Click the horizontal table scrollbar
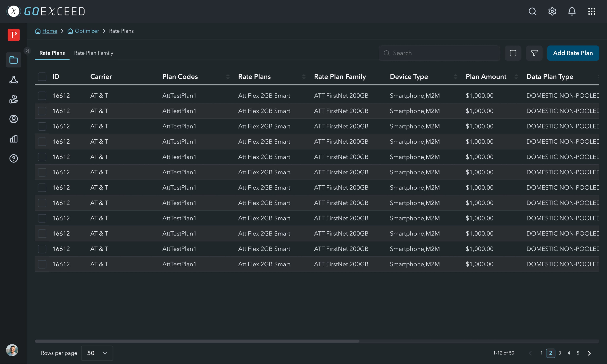The image size is (607, 364). 197,341
